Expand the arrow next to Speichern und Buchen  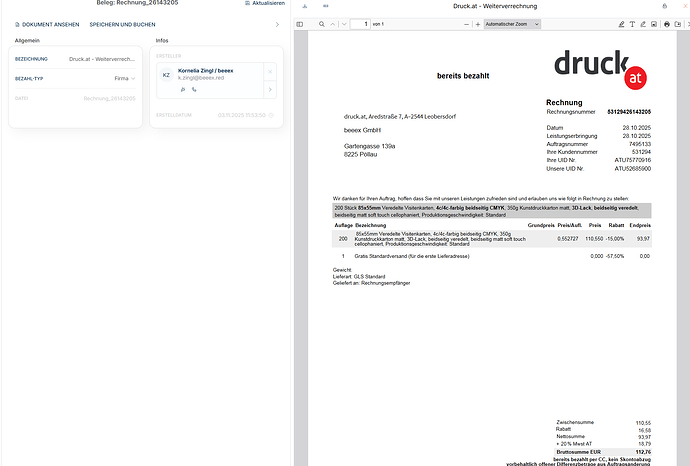[x=277, y=24]
